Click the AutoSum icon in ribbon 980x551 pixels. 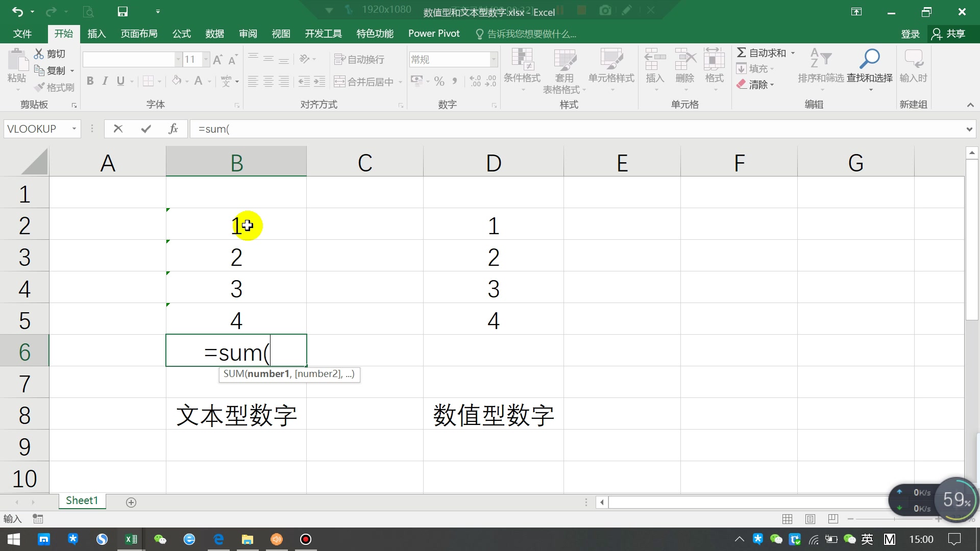click(x=741, y=53)
